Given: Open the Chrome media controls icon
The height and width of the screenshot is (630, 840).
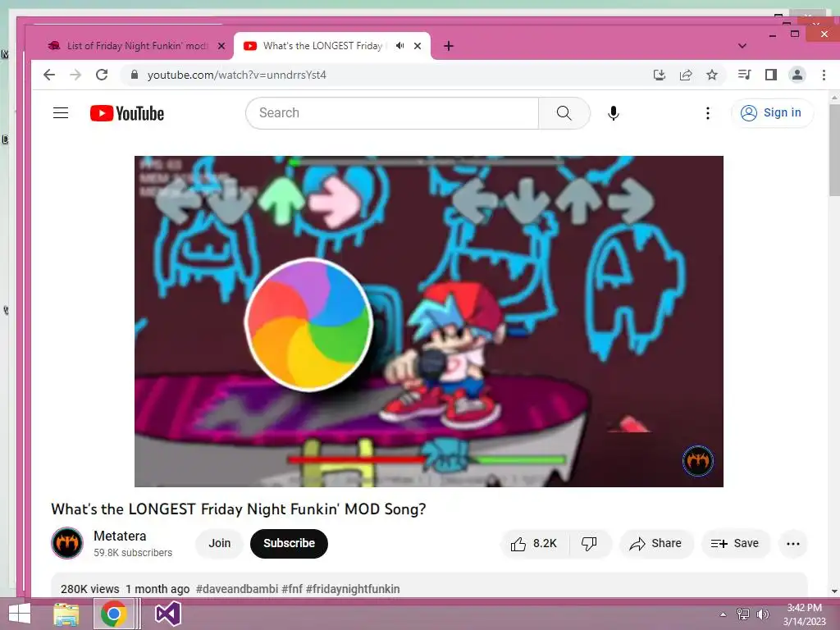Looking at the screenshot, I should coord(745,75).
